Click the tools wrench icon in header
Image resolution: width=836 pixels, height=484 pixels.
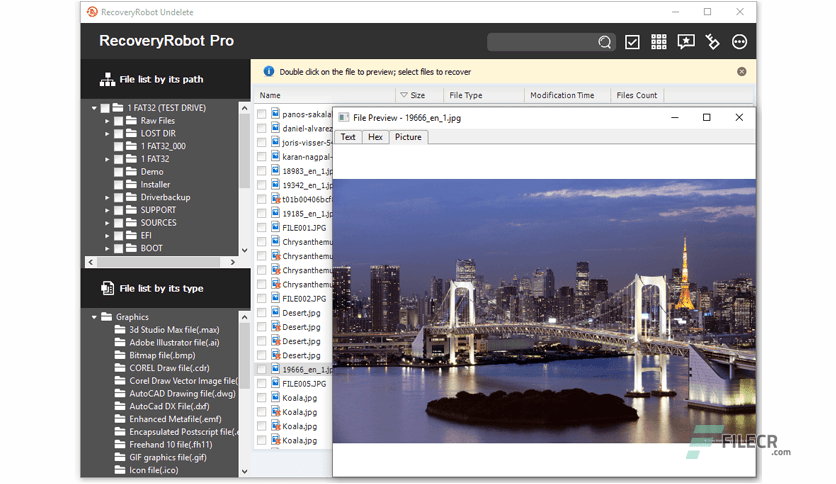click(x=712, y=42)
